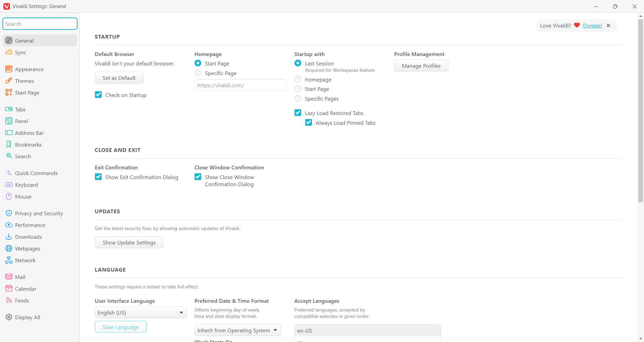Click the Themes paintbrush icon
Viewport: 644px width, 342px height.
(x=9, y=81)
